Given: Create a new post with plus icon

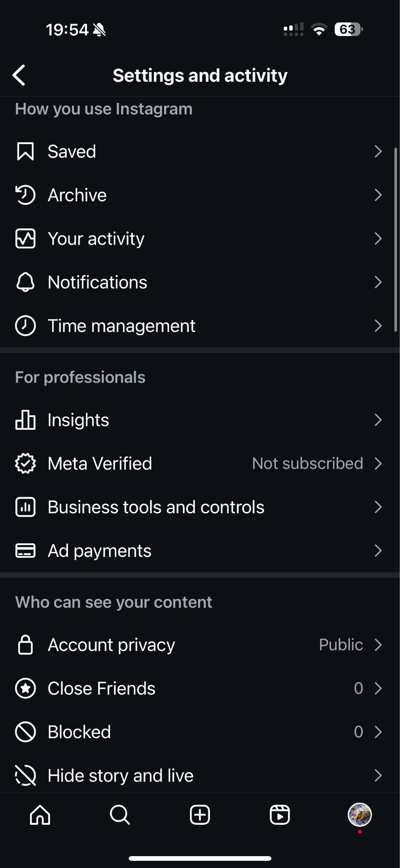Looking at the screenshot, I should [x=200, y=815].
